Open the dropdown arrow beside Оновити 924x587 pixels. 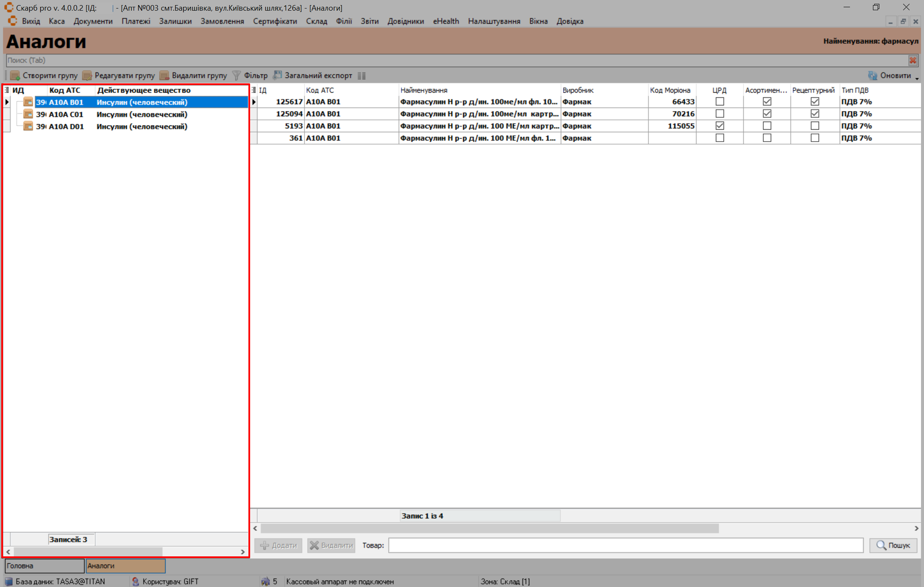917,78
